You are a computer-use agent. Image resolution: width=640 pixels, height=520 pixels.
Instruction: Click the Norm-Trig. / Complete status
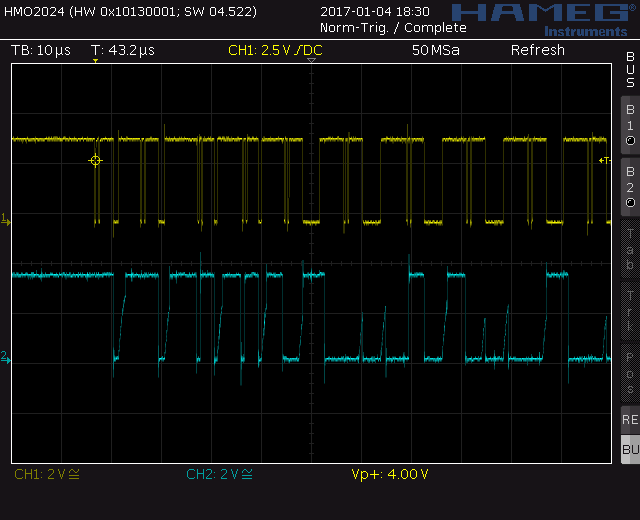[393, 28]
